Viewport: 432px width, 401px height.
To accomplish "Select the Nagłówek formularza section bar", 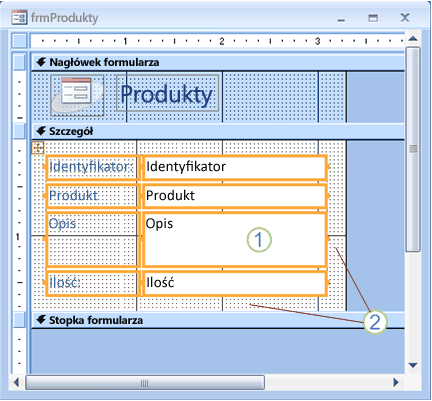I will point(218,62).
